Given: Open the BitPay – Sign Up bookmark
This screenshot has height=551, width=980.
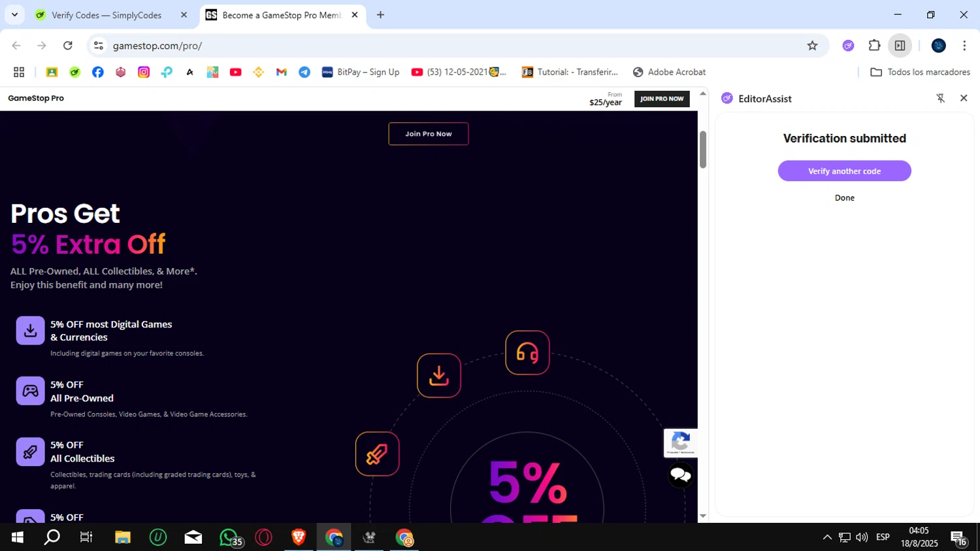Looking at the screenshot, I should coord(361,72).
